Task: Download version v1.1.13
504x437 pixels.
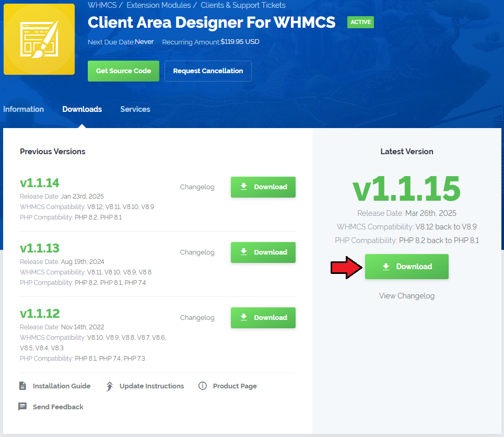Action: coord(263,252)
